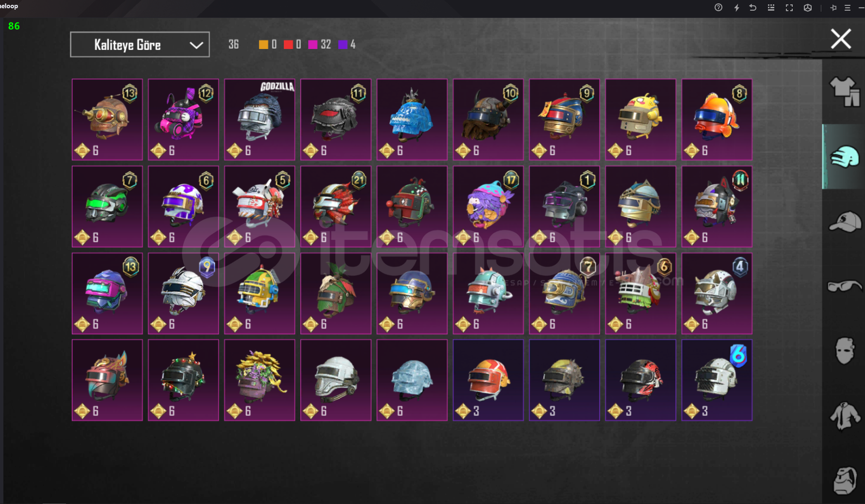Screen dimensions: 865x504
Task: Open the face mask category icon
Action: 845,351
